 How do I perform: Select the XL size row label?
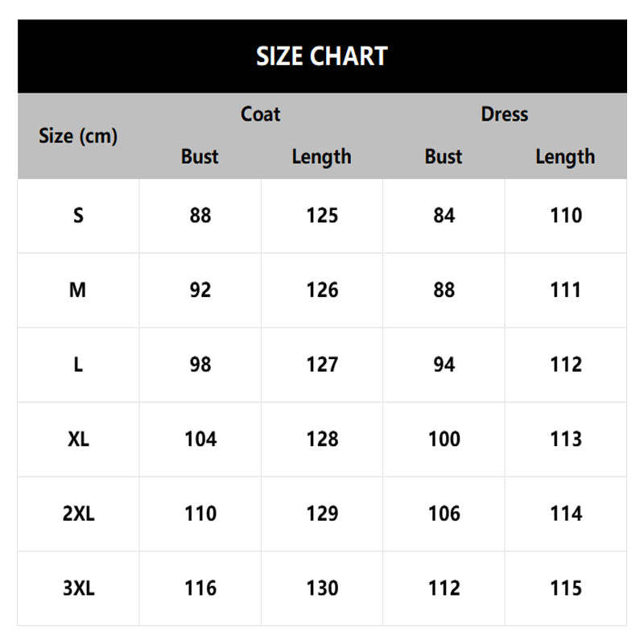tap(78, 439)
